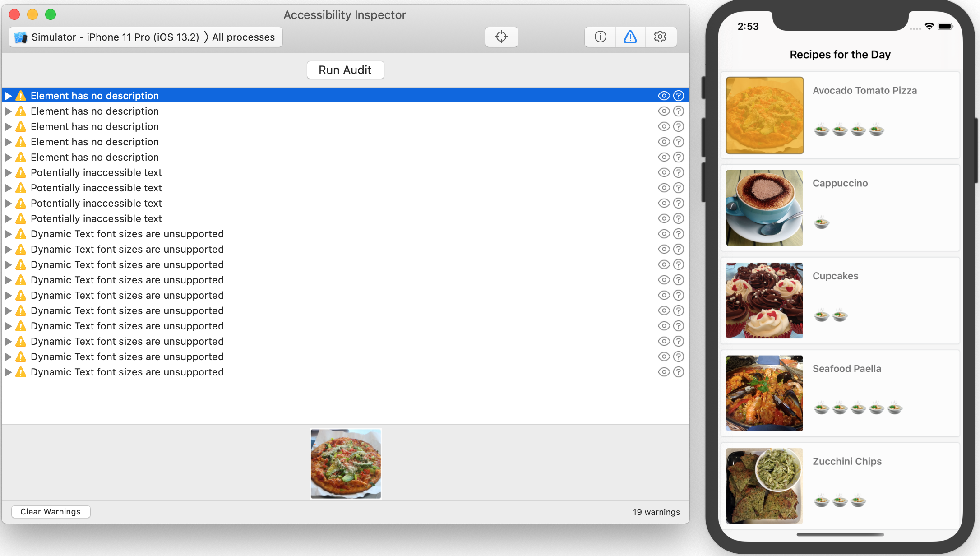Click help icon on selected warning row

pyautogui.click(x=679, y=96)
